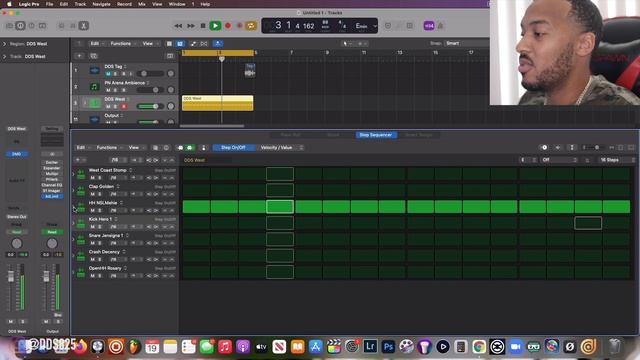640x360 pixels.
Task: Open the Mix menu
Action: (142, 4)
